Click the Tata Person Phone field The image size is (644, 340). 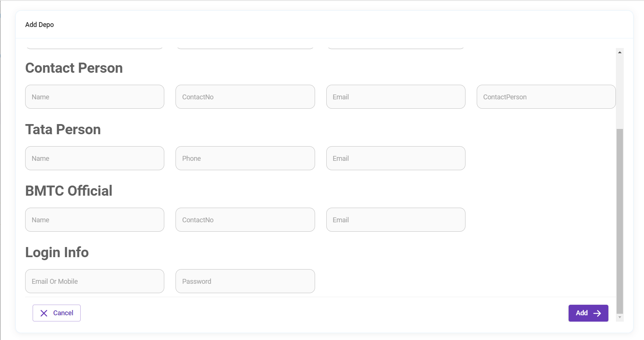[245, 159]
